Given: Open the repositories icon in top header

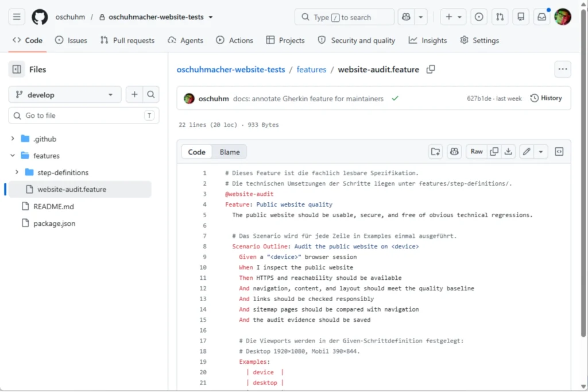Looking at the screenshot, I should (x=521, y=17).
